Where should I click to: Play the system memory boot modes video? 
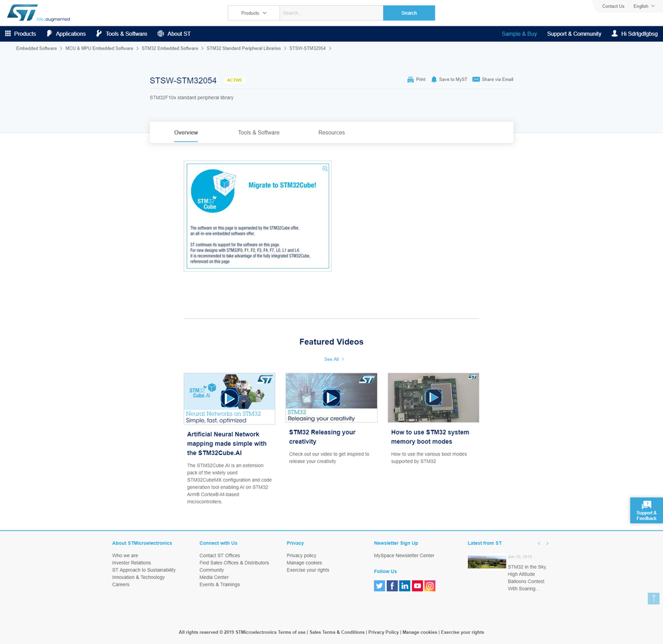[433, 397]
